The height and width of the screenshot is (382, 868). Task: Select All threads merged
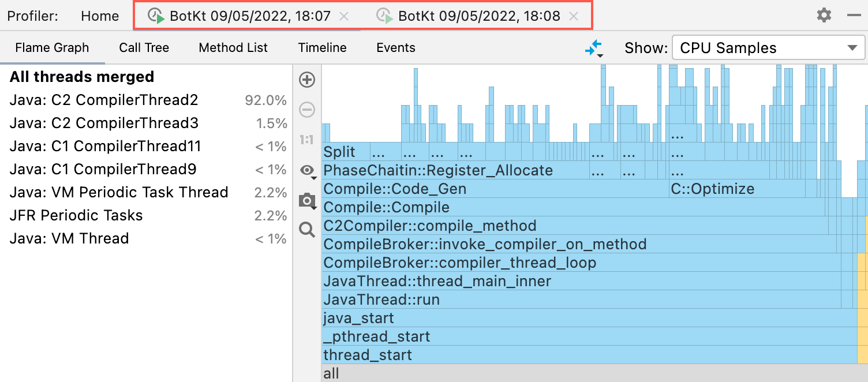tap(146, 77)
